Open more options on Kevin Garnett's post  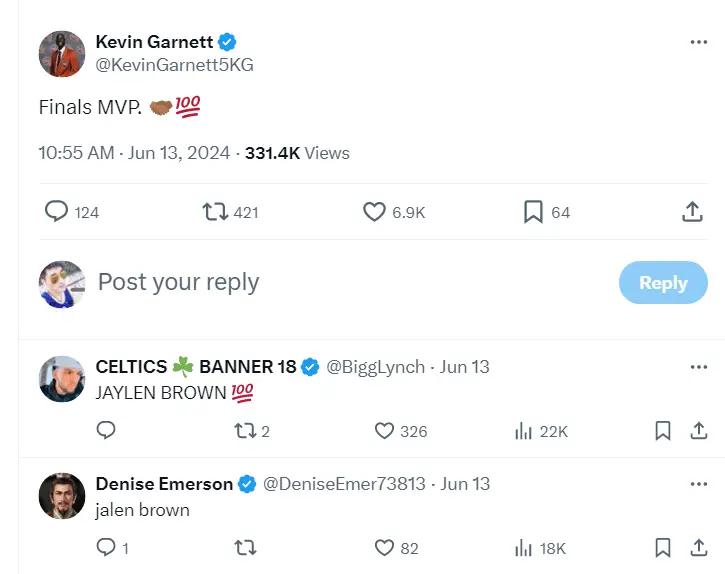point(699,42)
